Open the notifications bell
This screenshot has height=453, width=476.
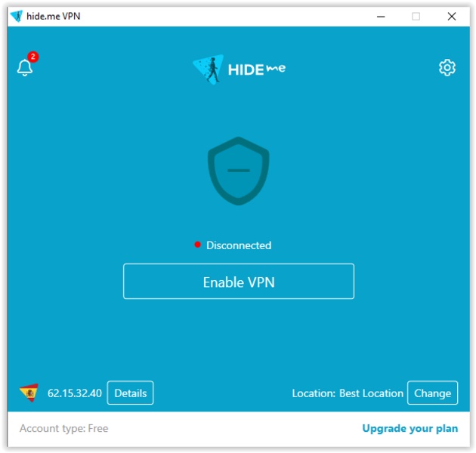(x=25, y=67)
